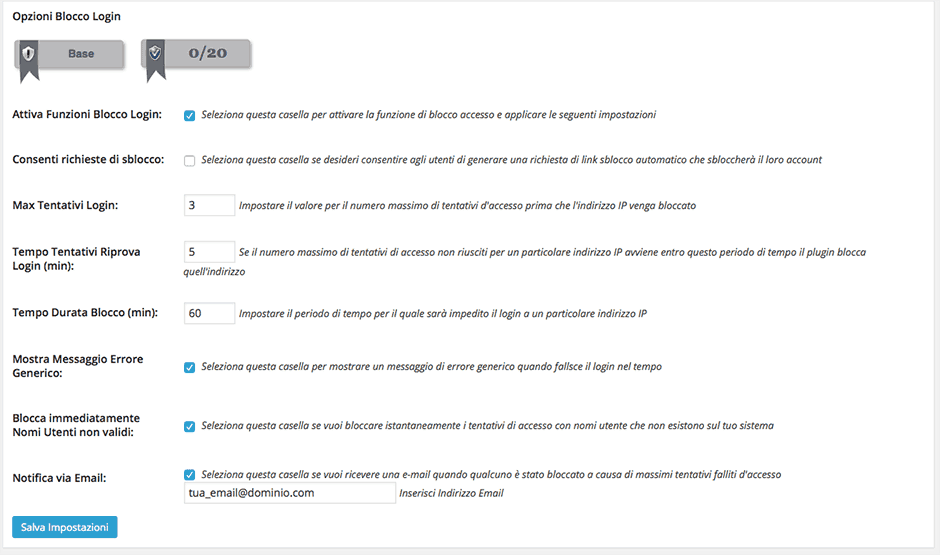Click the Opzioni Blocco Login heading
940x555 pixels.
point(66,16)
